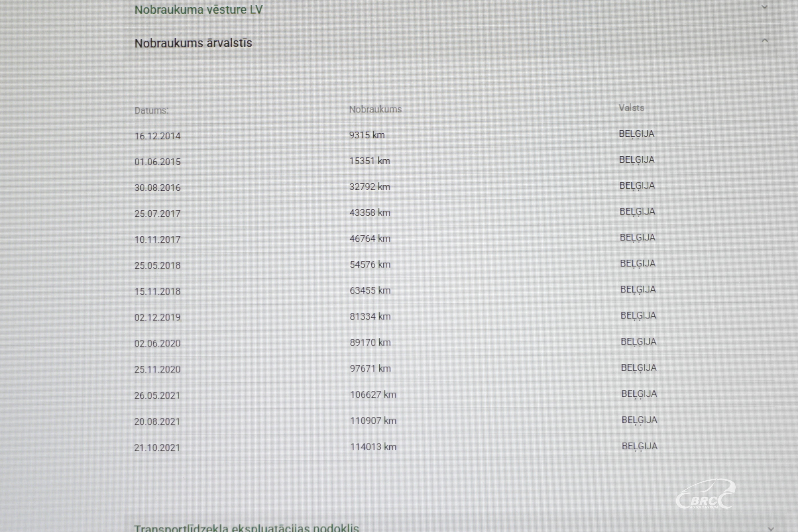The width and height of the screenshot is (798, 532).
Task: Select date 02.12.2019
Action: click(x=157, y=317)
